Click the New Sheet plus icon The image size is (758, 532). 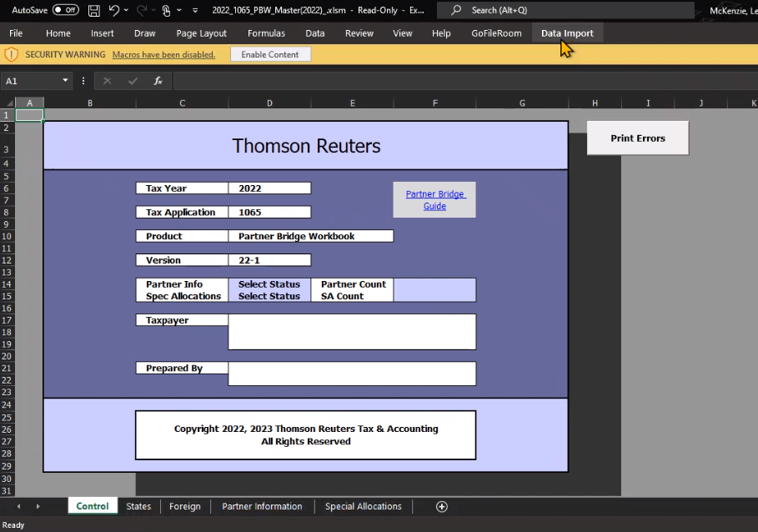(441, 506)
